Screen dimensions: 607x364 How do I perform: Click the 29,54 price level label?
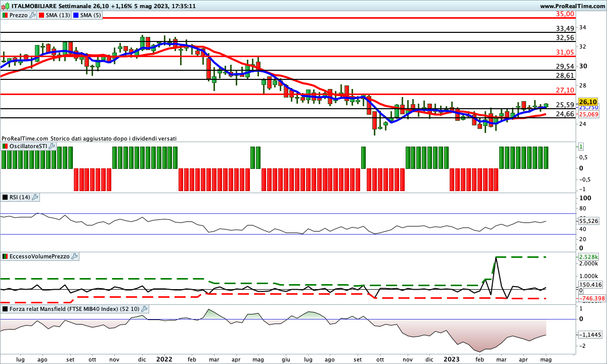565,66
